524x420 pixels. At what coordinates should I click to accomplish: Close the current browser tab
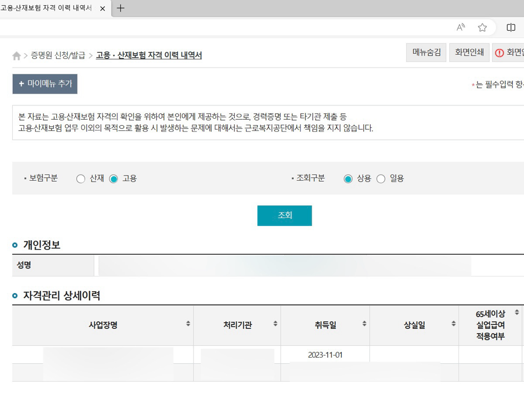pyautogui.click(x=102, y=8)
